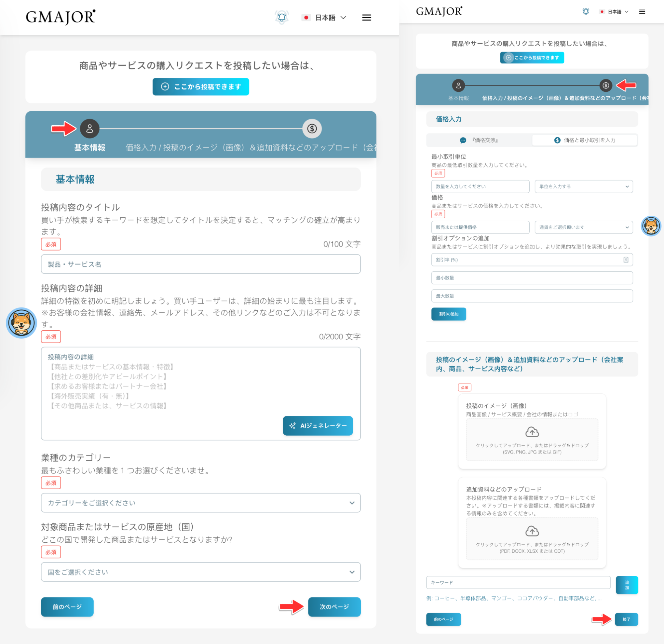Viewport: 664px width, 644px height.
Task: Open the Shiba dog support chat on left
Action: pyautogui.click(x=21, y=323)
